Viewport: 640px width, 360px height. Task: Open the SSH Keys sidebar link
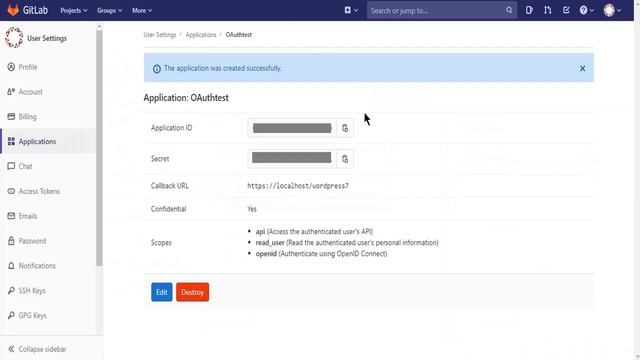click(x=32, y=291)
